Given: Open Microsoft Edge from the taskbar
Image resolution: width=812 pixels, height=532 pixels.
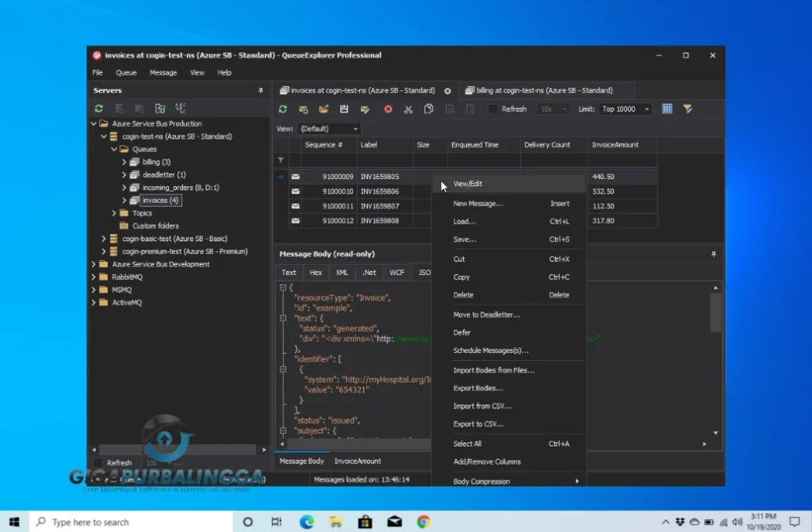Looking at the screenshot, I should pyautogui.click(x=306, y=522).
